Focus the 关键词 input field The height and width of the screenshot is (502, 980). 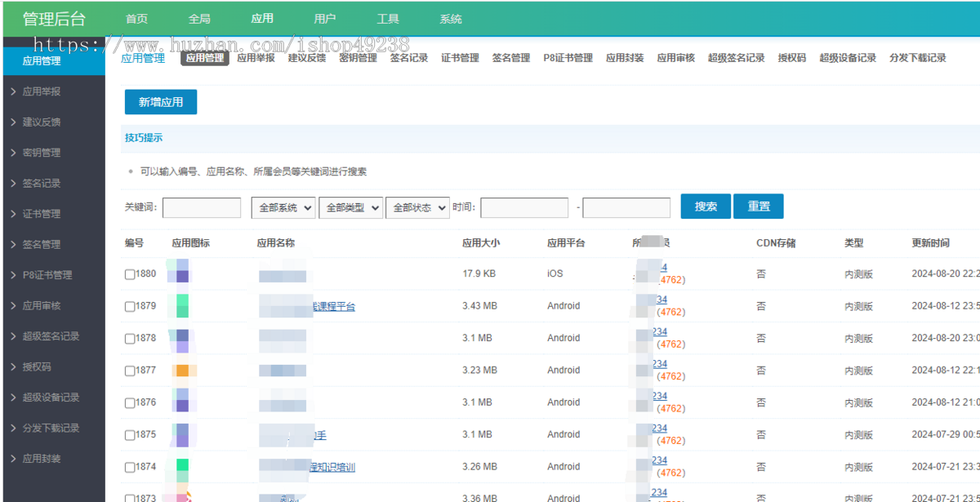[202, 207]
